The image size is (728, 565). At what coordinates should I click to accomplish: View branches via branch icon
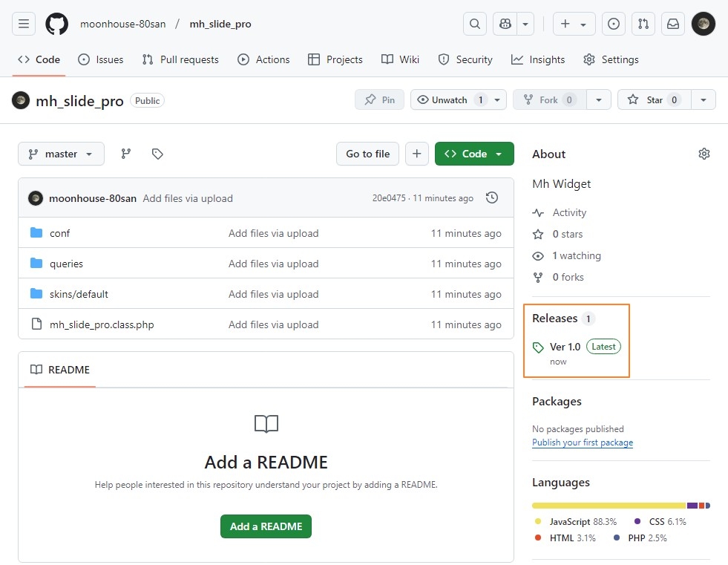point(126,154)
